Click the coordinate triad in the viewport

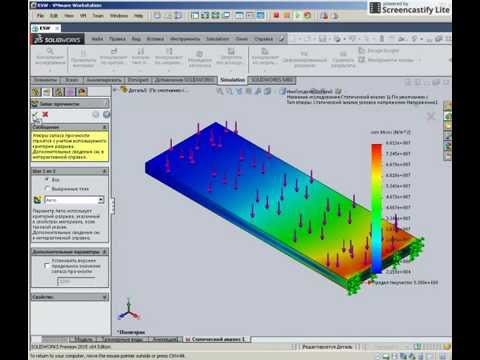pyautogui.click(x=129, y=310)
